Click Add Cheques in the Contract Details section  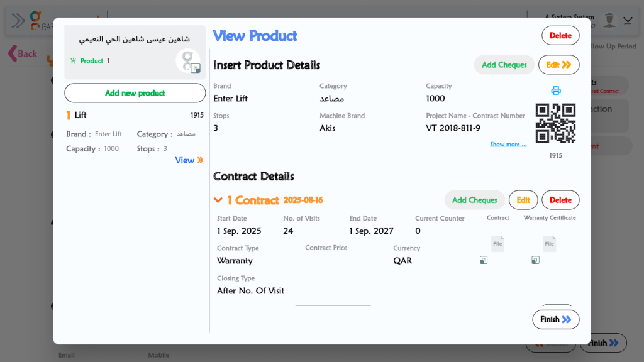point(474,200)
